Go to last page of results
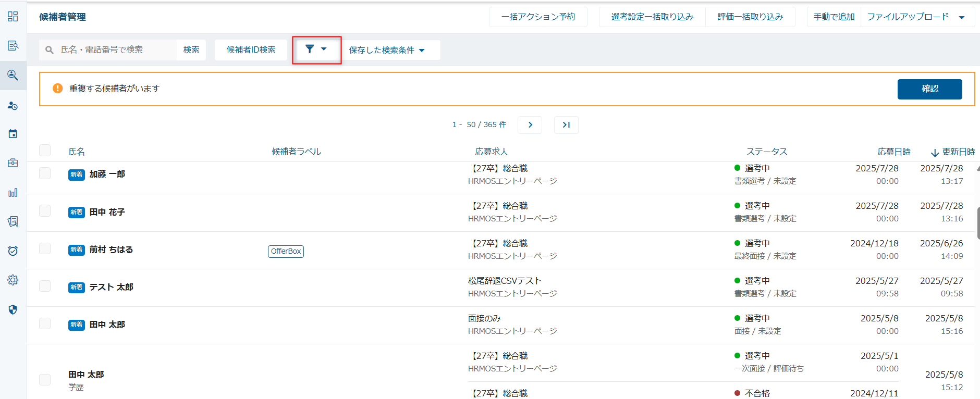Screen dimensions: 980x399 pyautogui.click(x=566, y=125)
